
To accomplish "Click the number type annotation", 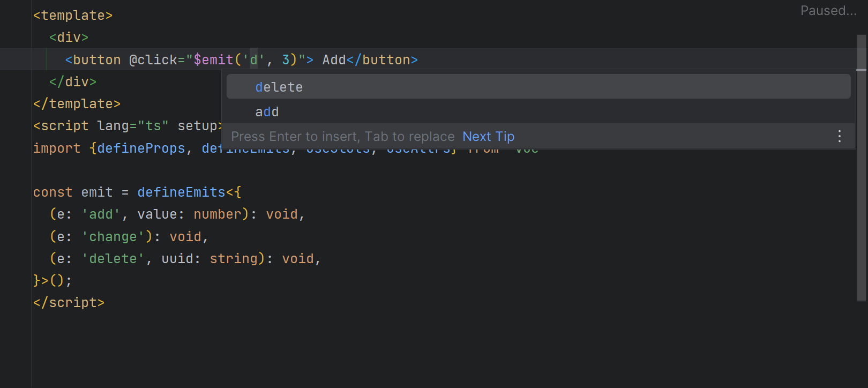I will coord(218,214).
